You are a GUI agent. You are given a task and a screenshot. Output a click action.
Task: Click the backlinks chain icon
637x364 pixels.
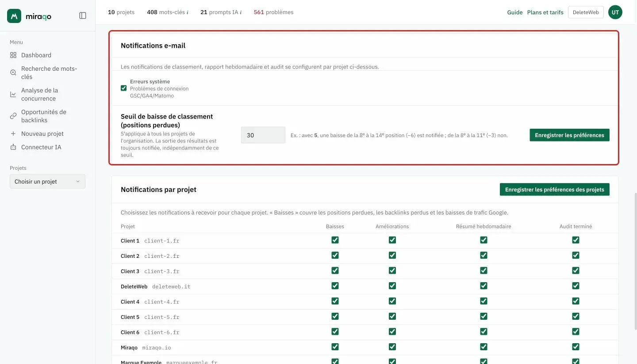point(13,116)
